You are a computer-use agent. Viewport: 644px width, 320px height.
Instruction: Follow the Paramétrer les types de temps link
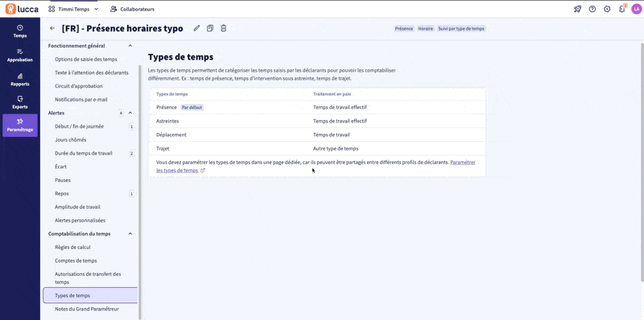[316, 166]
